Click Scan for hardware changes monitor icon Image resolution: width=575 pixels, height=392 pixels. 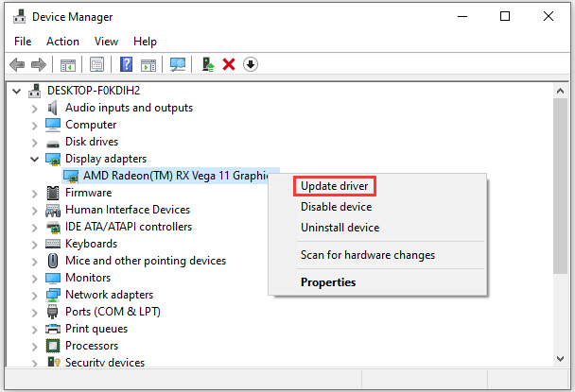[178, 65]
